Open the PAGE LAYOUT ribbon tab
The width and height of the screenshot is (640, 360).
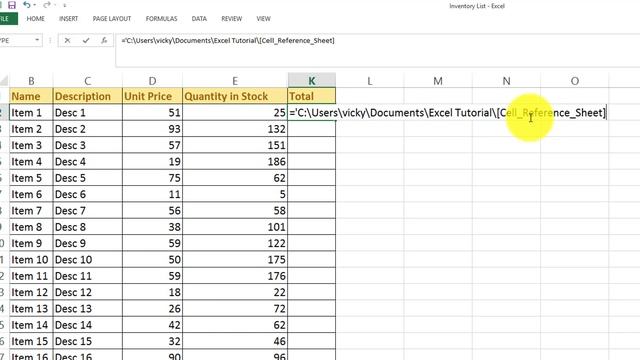(x=112, y=19)
